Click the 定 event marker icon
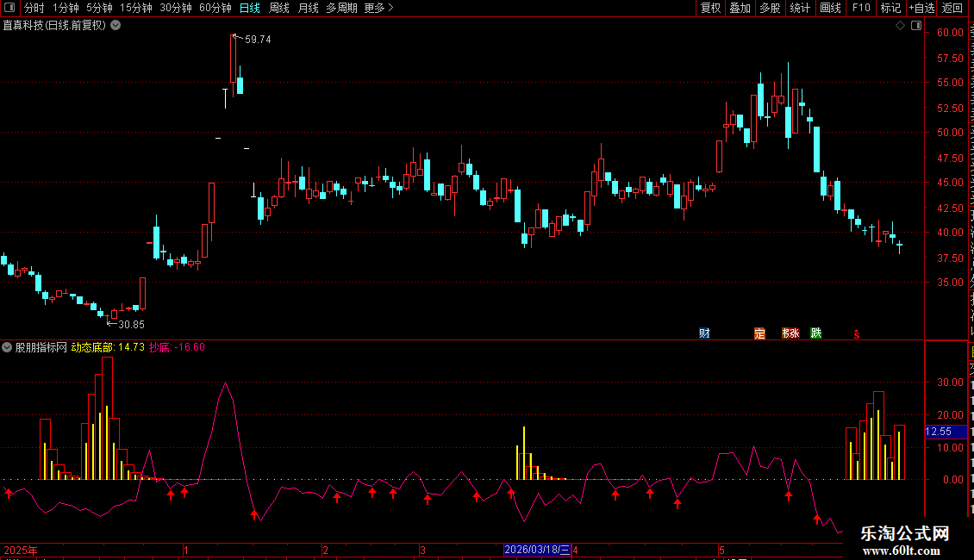 (x=759, y=333)
